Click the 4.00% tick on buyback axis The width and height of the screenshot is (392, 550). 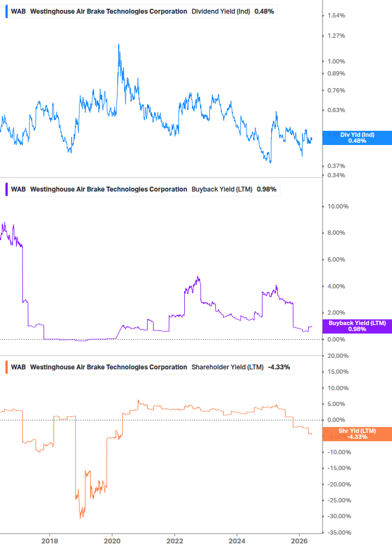click(336, 286)
